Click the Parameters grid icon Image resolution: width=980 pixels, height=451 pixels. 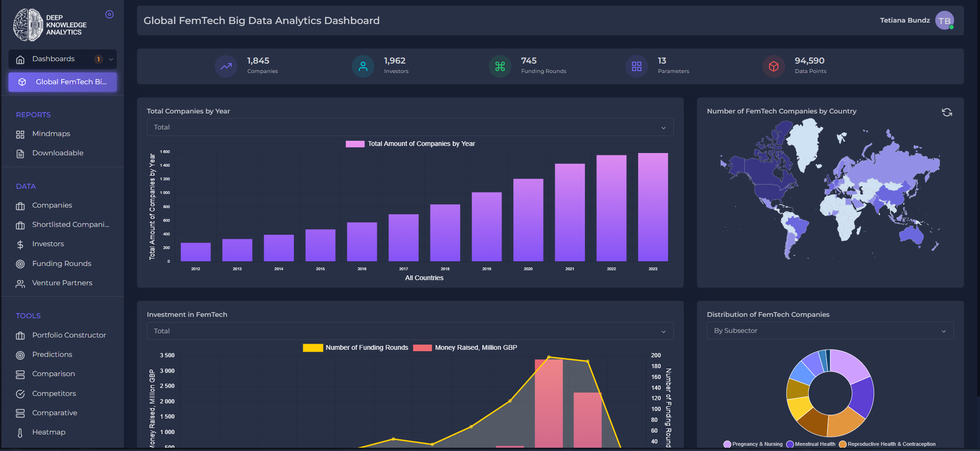click(636, 66)
